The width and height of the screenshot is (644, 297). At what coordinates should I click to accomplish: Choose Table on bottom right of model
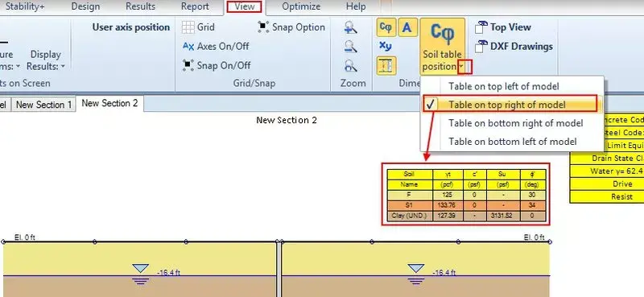tap(512, 123)
